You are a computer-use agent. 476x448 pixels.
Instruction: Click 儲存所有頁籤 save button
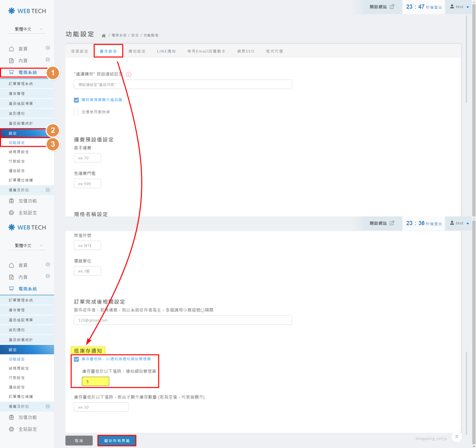pyautogui.click(x=117, y=440)
